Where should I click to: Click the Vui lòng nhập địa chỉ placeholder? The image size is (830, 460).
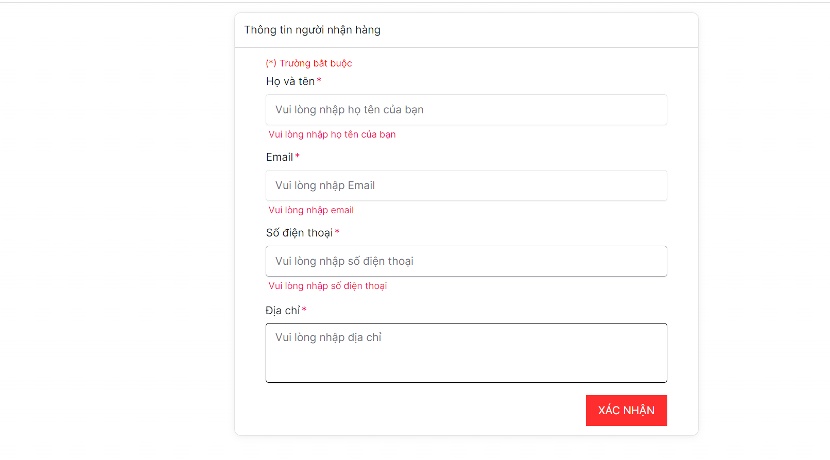click(x=328, y=337)
